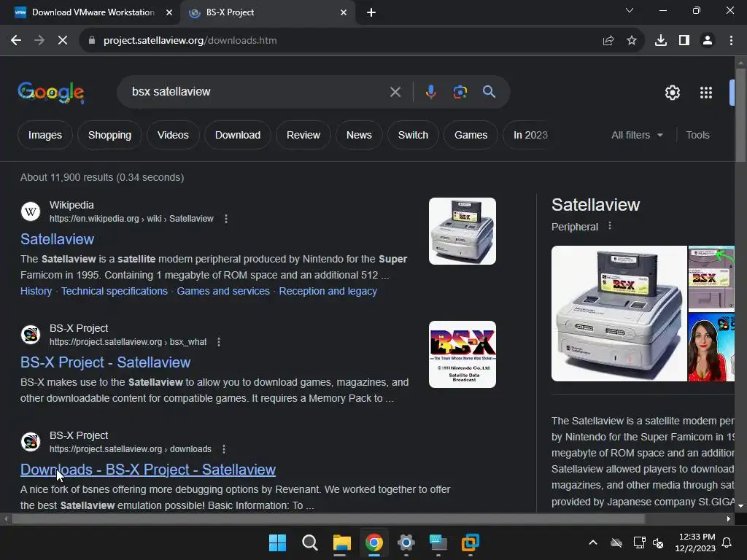Click the Wikipedia Satellaview thumbnail image
The width and height of the screenshot is (747, 560).
[x=462, y=231]
